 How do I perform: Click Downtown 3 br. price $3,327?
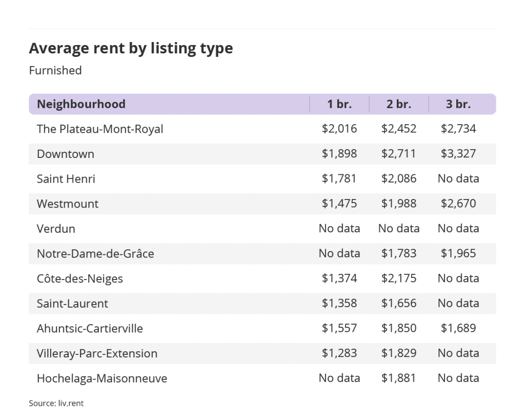point(458,154)
